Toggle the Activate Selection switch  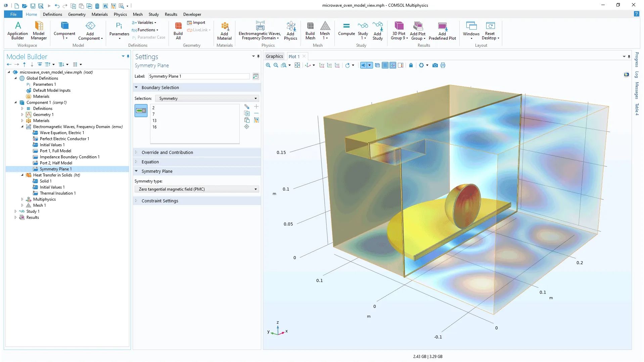tap(141, 111)
